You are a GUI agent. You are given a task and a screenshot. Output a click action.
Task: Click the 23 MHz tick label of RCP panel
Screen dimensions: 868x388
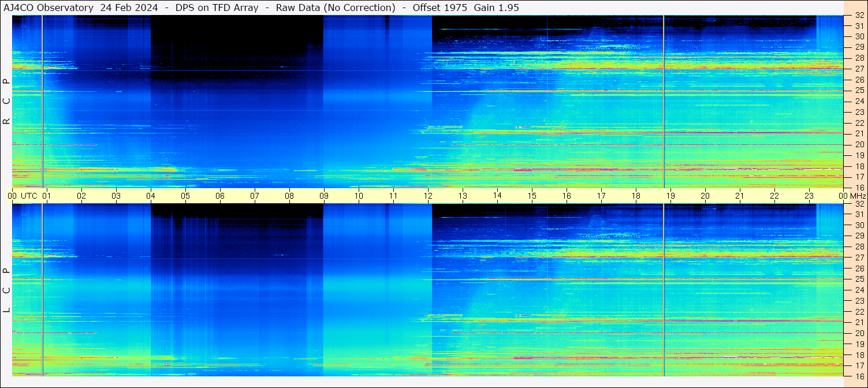859,112
